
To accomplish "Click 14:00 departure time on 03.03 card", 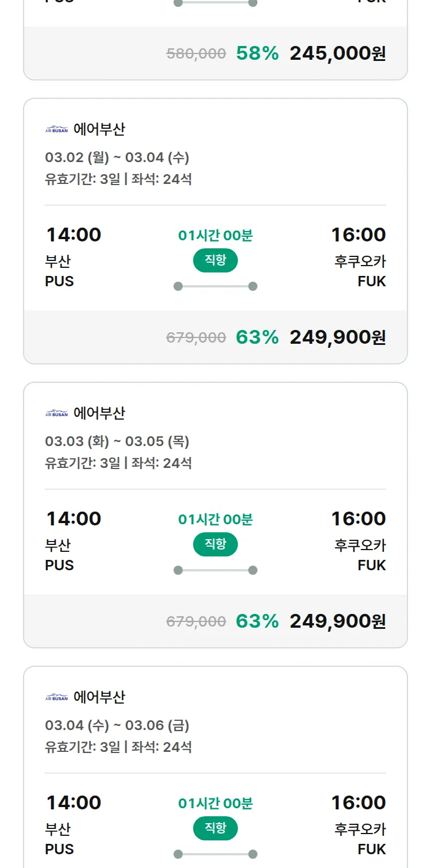I will click(74, 519).
